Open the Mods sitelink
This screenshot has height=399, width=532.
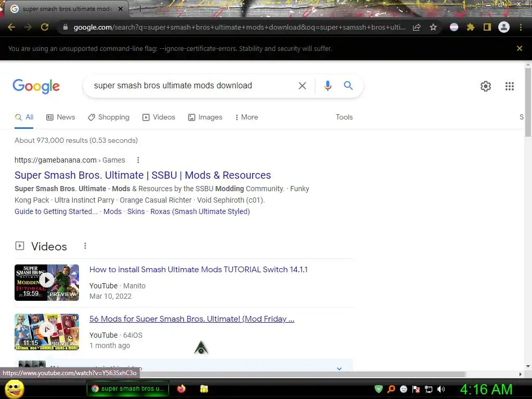click(112, 211)
